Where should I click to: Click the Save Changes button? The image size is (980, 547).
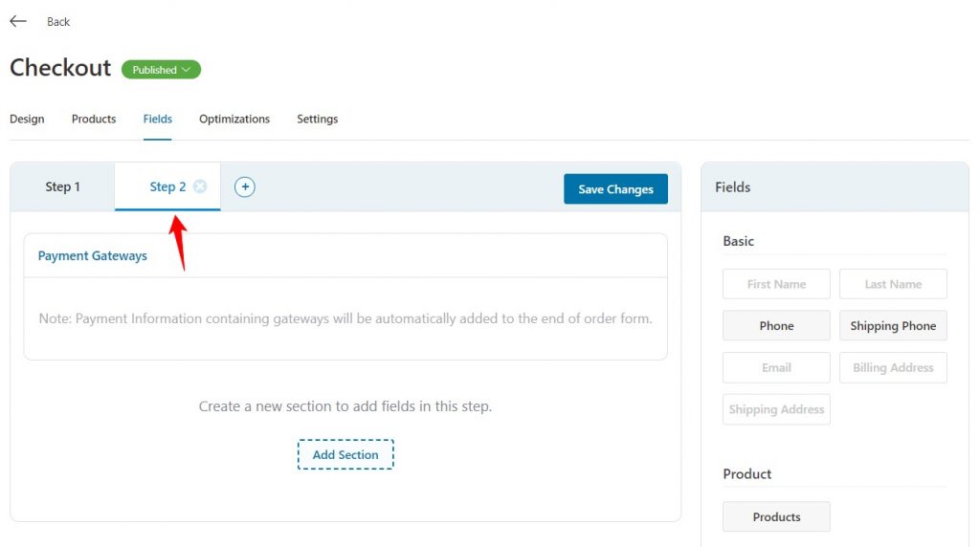[x=615, y=188]
